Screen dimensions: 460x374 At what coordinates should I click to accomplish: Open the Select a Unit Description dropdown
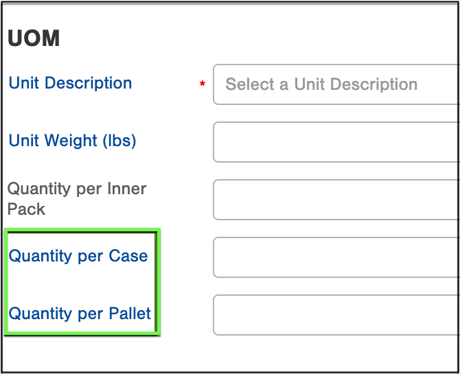(336, 85)
